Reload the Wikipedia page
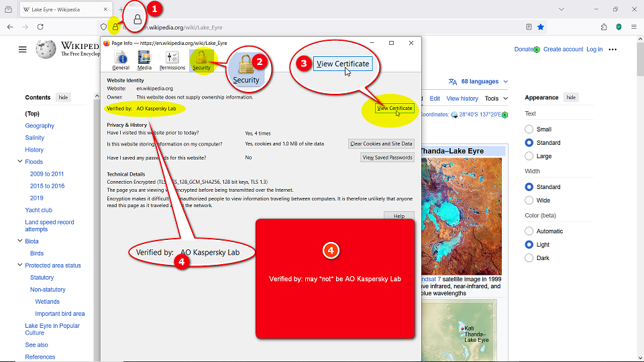Viewport: 644px width, 362px height. click(40, 27)
